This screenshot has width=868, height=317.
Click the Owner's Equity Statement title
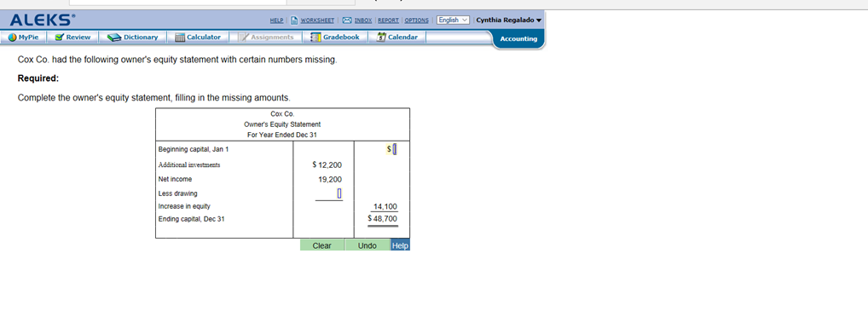282,124
